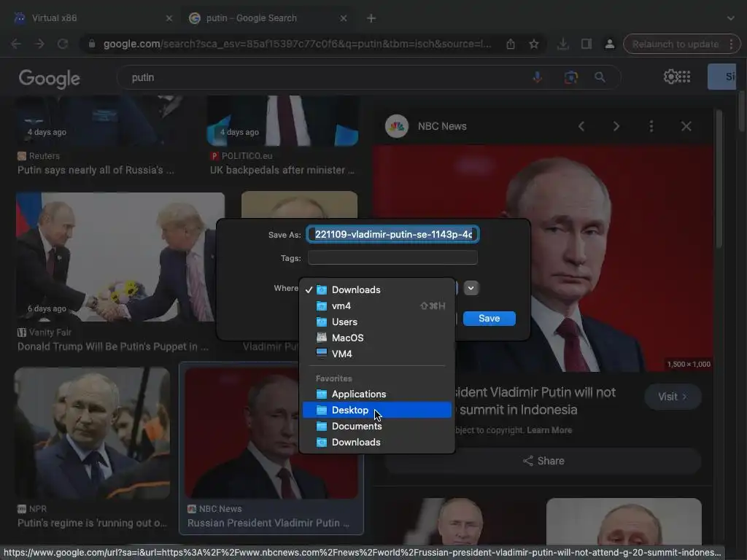Open Learn More copyright link
747x560 pixels.
point(549,430)
